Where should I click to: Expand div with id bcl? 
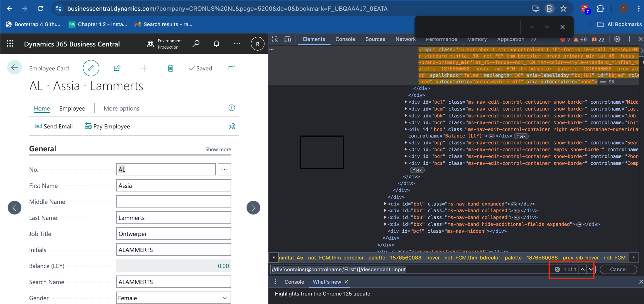[x=406, y=102]
